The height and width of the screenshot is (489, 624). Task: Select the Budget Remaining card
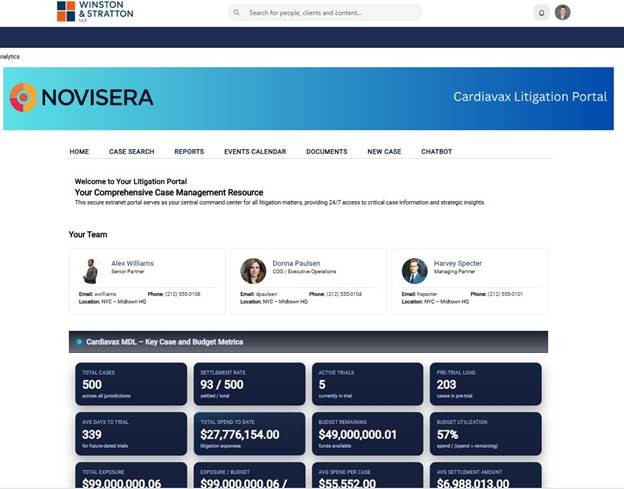coord(368,434)
